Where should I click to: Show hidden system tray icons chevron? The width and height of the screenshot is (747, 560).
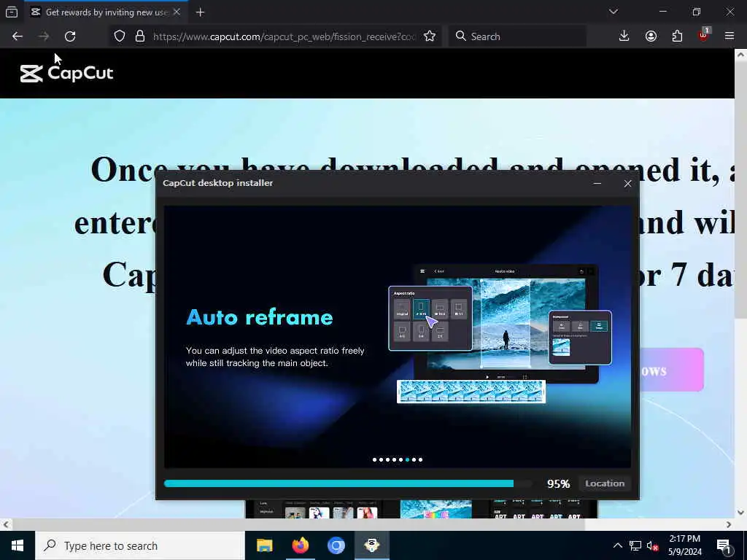coord(617,545)
